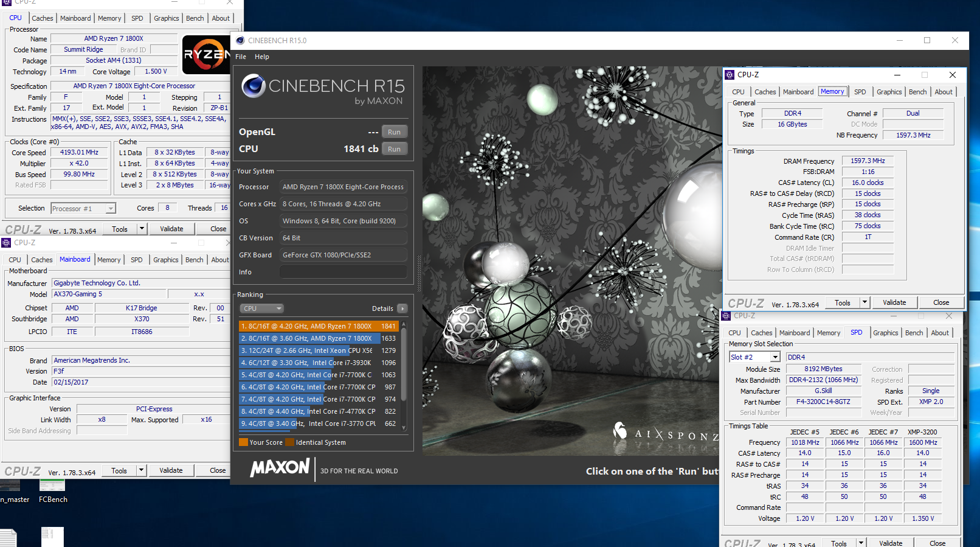Click the Core Voltage 1.500 V value

pos(156,72)
